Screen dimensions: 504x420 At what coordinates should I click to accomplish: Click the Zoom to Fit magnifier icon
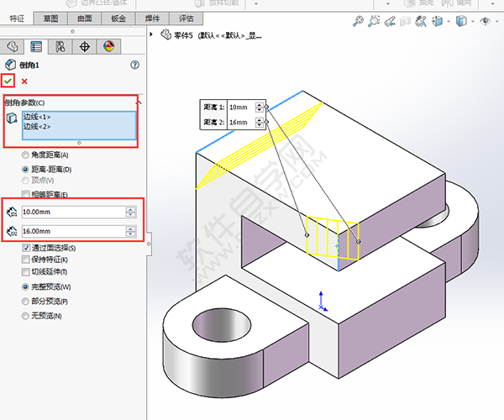pos(358,22)
